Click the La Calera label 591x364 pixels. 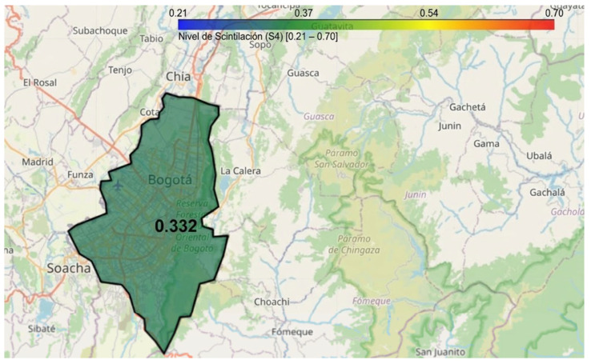click(x=240, y=171)
